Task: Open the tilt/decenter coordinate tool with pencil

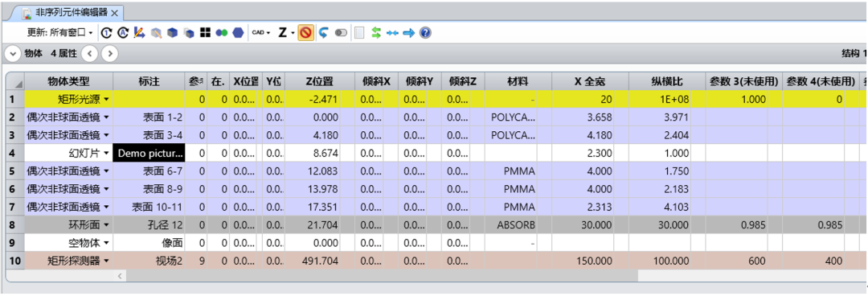Action: pos(140,33)
